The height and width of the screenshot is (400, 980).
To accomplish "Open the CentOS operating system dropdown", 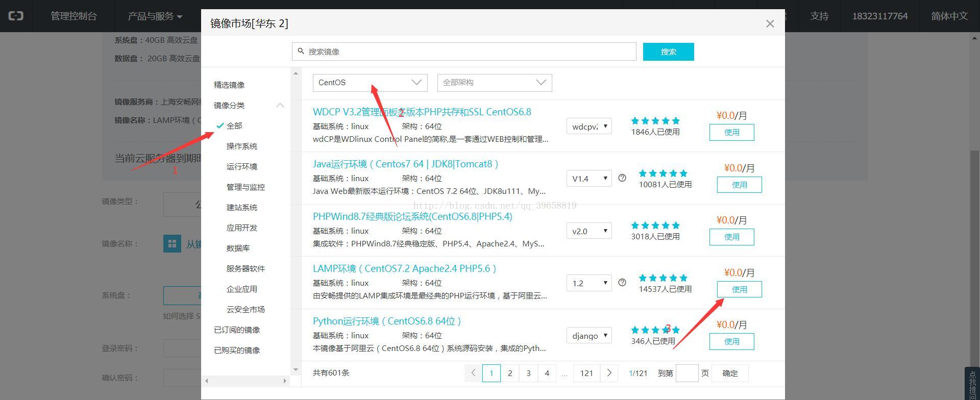I will (x=370, y=83).
